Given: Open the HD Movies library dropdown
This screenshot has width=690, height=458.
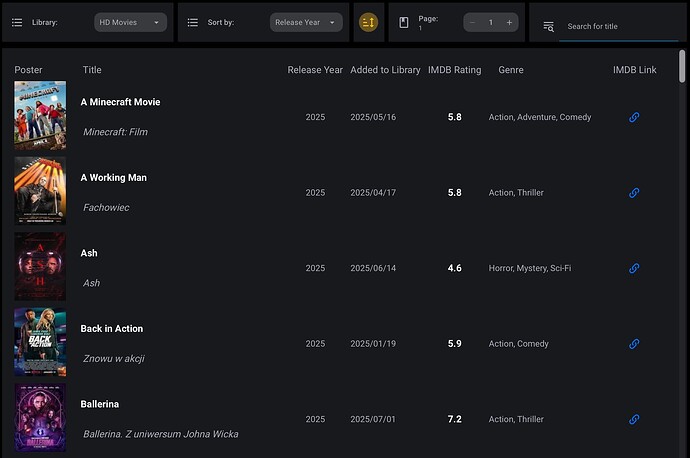Looking at the screenshot, I should [x=131, y=22].
